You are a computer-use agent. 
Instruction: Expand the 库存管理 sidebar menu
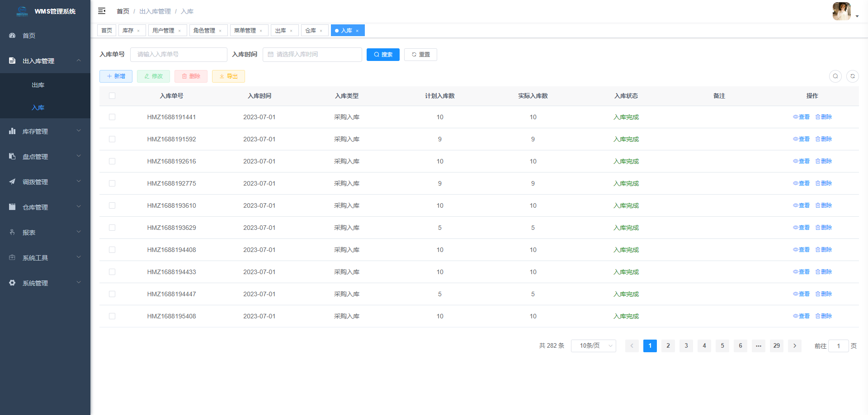pos(45,131)
